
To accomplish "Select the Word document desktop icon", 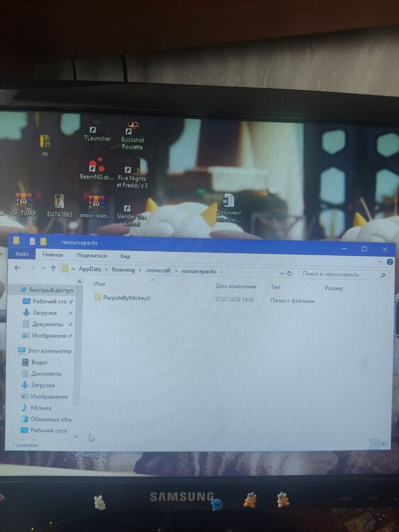I will click(229, 208).
